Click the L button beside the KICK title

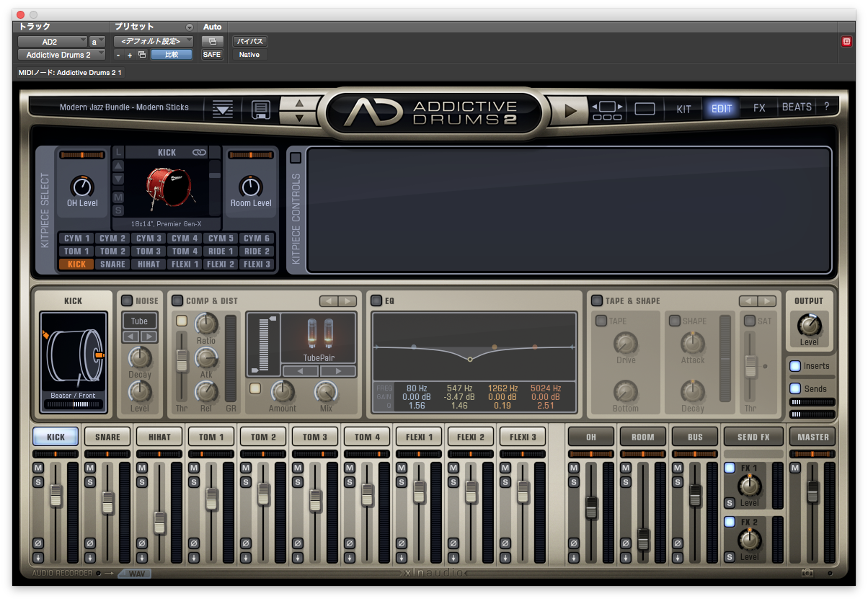tap(118, 152)
